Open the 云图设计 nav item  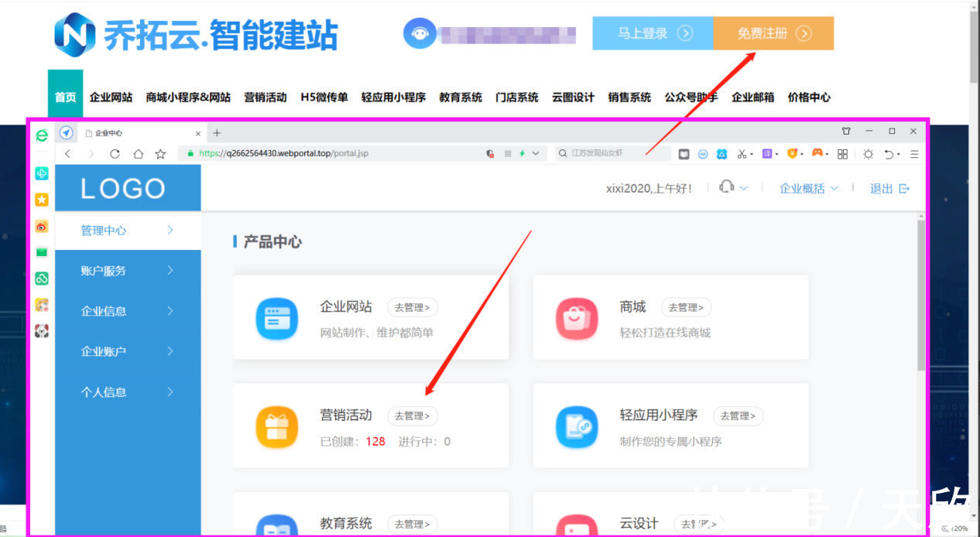(573, 97)
